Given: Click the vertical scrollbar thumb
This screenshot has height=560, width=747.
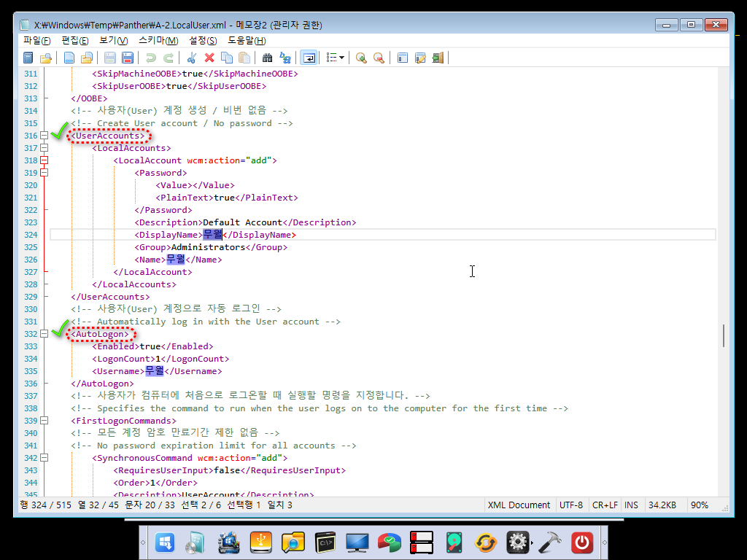Looking at the screenshot, I should [x=724, y=335].
